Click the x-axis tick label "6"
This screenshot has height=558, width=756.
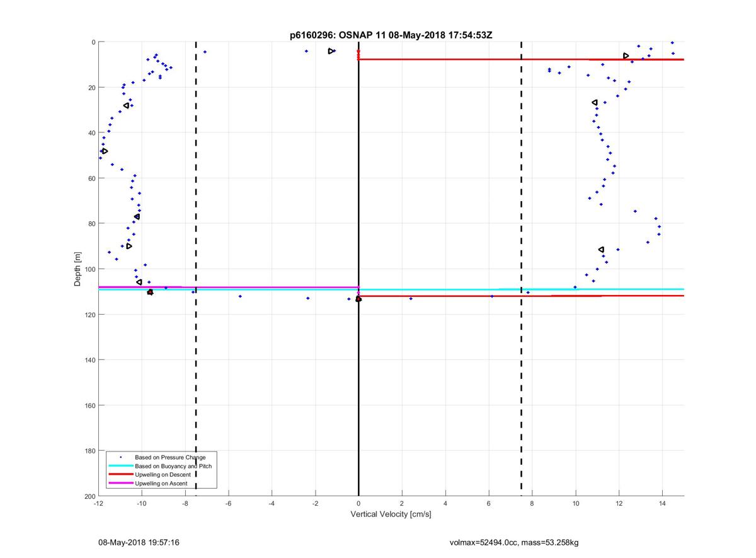pyautogui.click(x=489, y=503)
